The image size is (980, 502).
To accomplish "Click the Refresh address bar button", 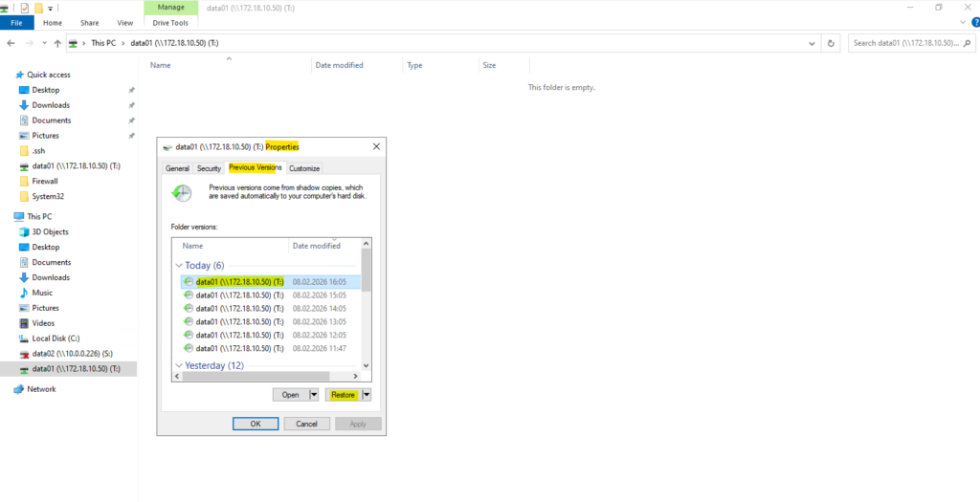I will (831, 43).
